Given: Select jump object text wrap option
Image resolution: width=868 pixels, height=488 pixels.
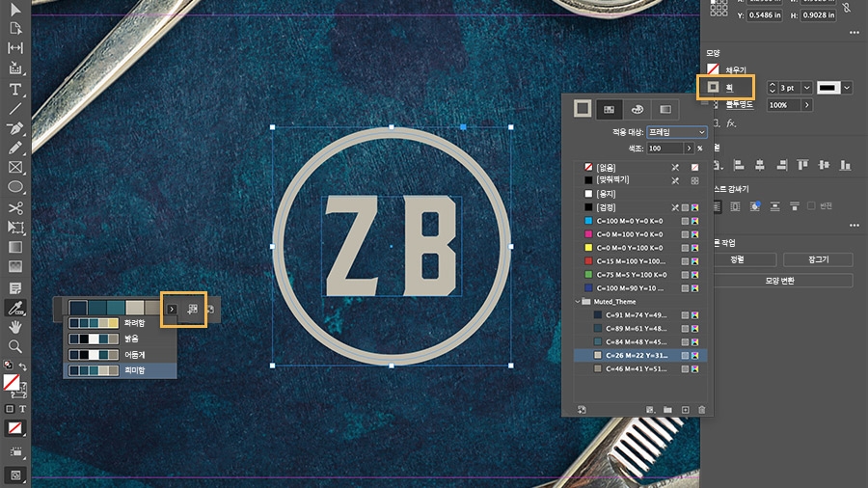Looking at the screenshot, I should pyautogui.click(x=775, y=206).
